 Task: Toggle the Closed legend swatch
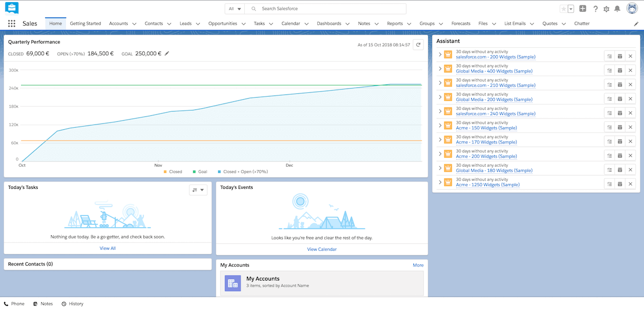165,172
